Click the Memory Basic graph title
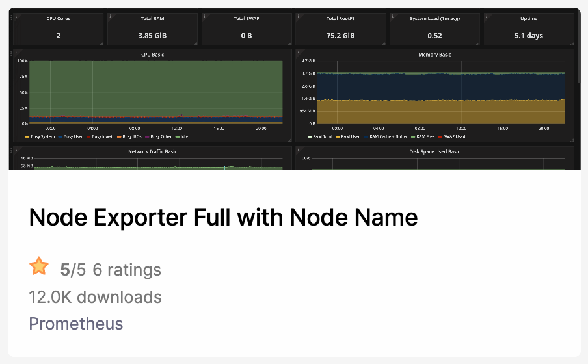 [x=434, y=55]
